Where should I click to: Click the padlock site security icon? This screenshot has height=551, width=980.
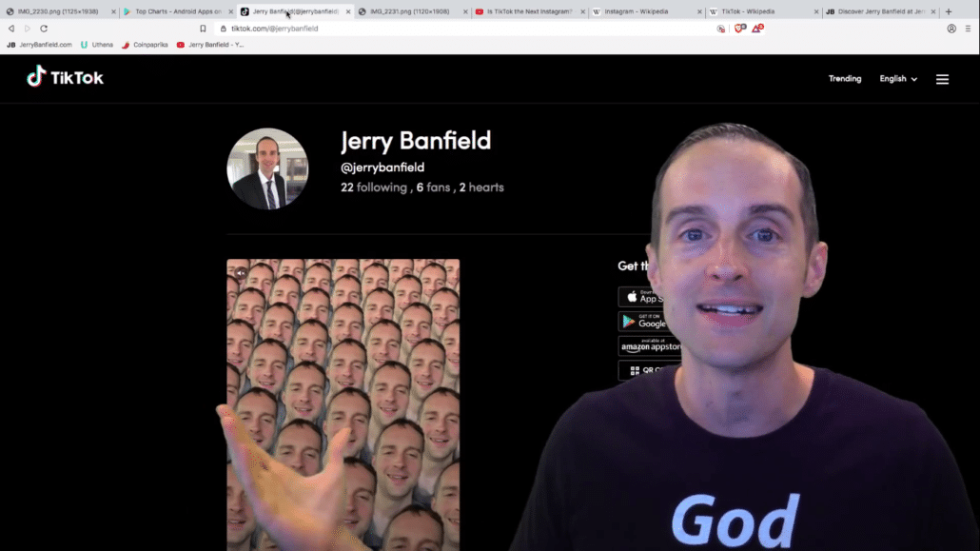(x=224, y=29)
